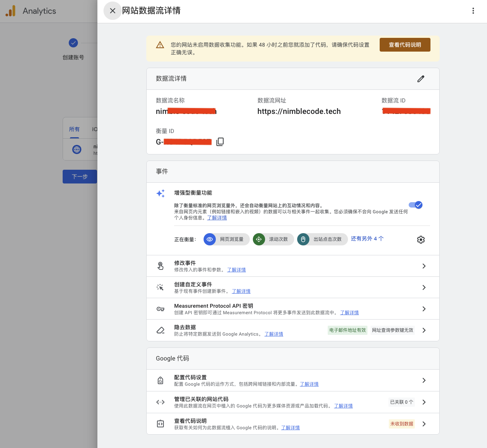Select the 所有 tab
Screen dimensions: 487x448
click(74, 129)
